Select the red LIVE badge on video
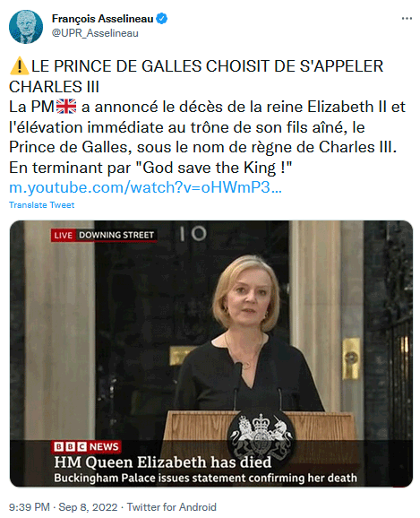Image resolution: width=420 pixels, height=518 pixels. [63, 235]
